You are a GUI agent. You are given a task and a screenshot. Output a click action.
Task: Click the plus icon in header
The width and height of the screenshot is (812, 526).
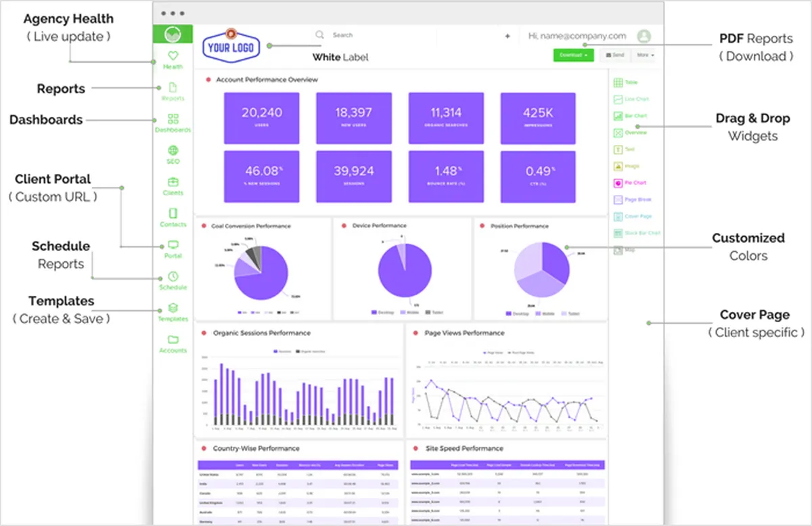[x=507, y=37]
